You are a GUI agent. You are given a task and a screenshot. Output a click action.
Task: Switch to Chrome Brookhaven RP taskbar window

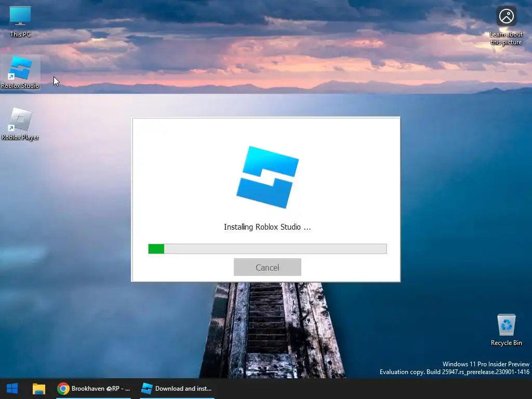coord(94,389)
